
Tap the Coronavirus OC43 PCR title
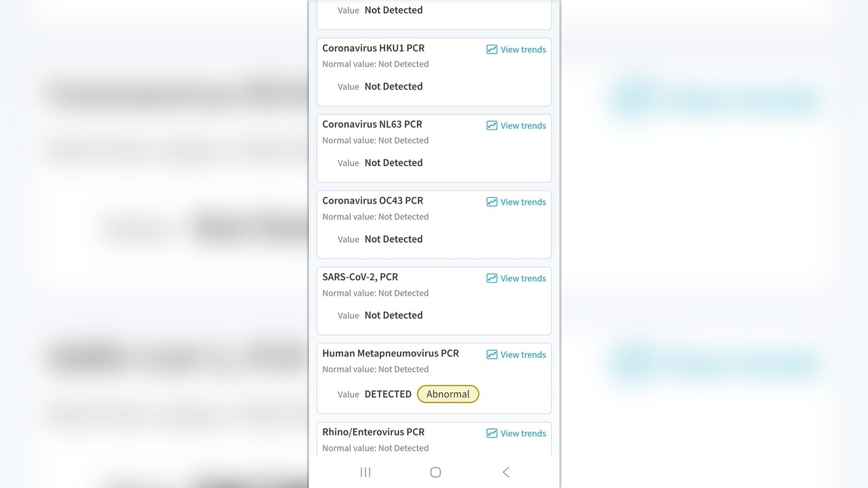[x=372, y=201]
